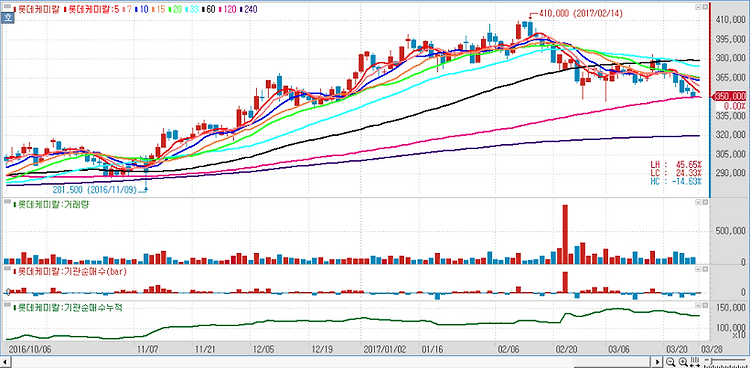Maximize the 기관순매수(bar) panel

pyautogui.click(x=705, y=269)
